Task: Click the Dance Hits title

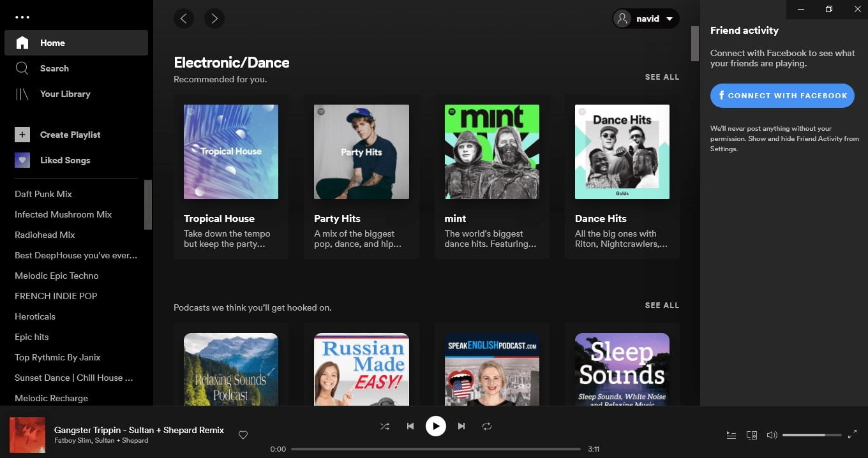Action: click(601, 218)
